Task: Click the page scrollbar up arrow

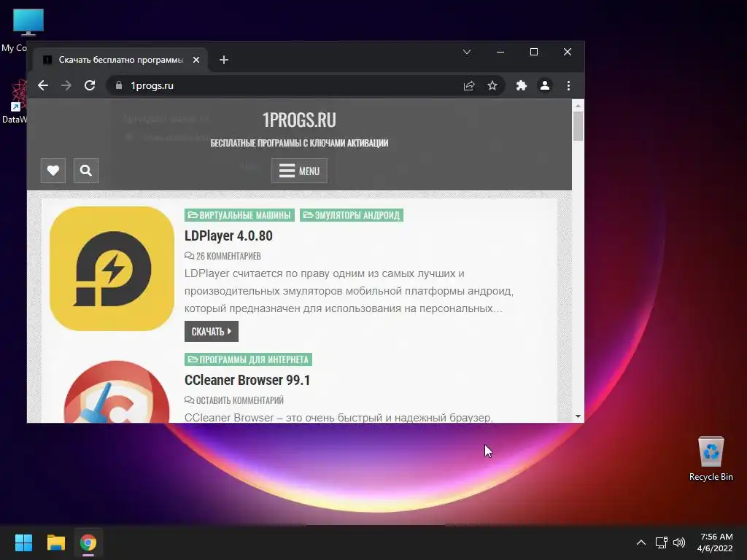Action: click(x=578, y=105)
